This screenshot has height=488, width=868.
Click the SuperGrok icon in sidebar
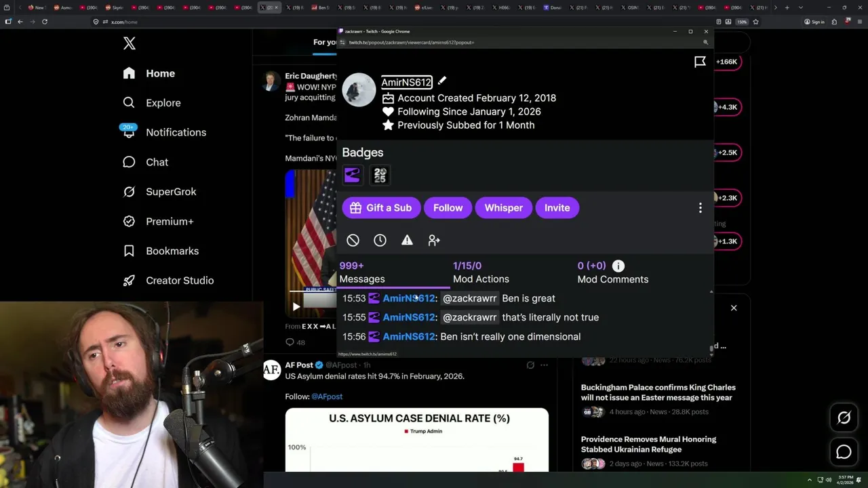coord(129,192)
